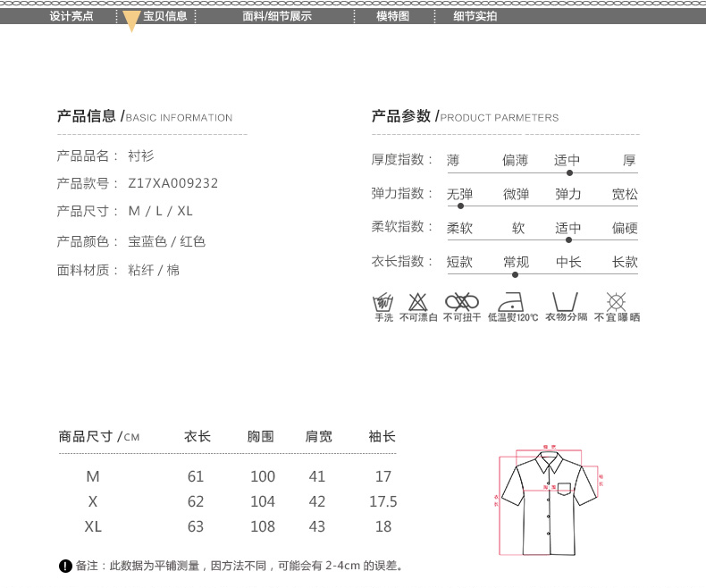Screen dimensions: 706x588
Task: Click the 偏薄 thickness label
Action: click(x=515, y=160)
